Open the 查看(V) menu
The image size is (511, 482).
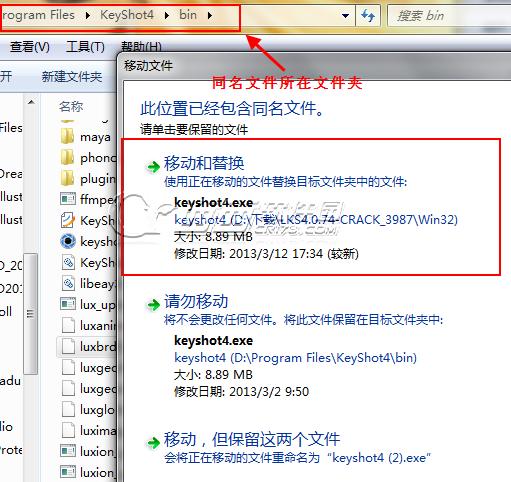[30, 47]
